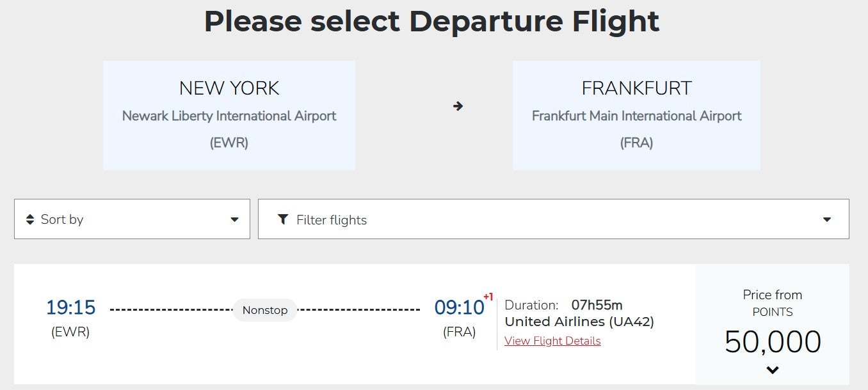Click the Sort by dropdown arrow
868x390 pixels.
pos(234,219)
